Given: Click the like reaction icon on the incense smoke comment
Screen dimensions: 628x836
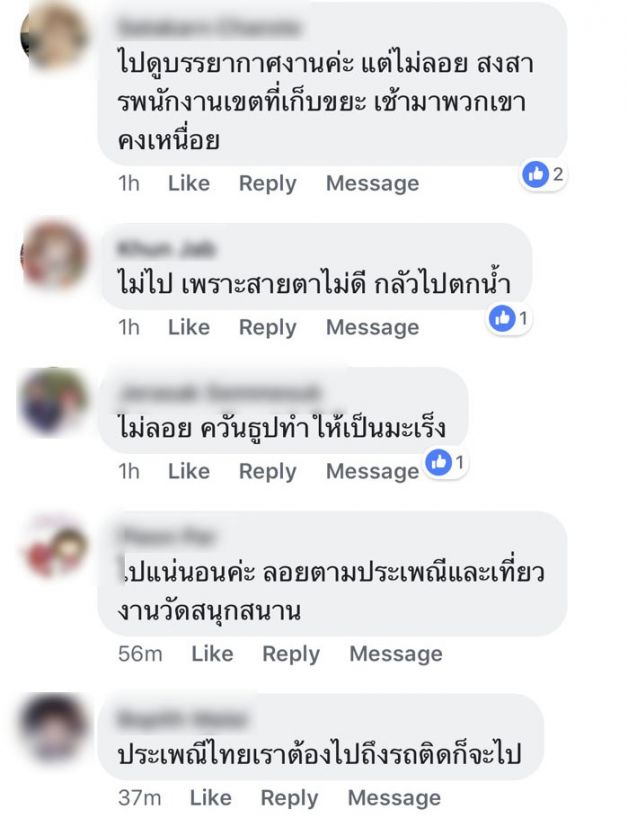Looking at the screenshot, I should coord(438,462).
